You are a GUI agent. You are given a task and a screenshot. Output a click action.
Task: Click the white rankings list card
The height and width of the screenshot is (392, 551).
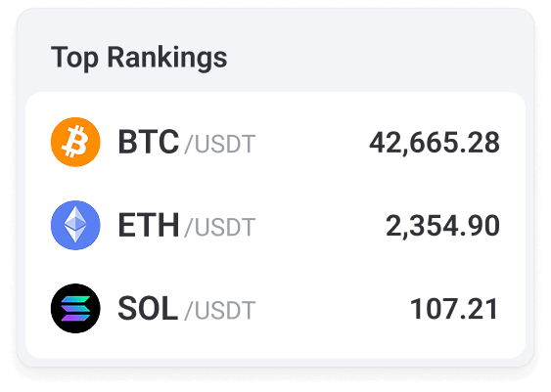pos(276,225)
